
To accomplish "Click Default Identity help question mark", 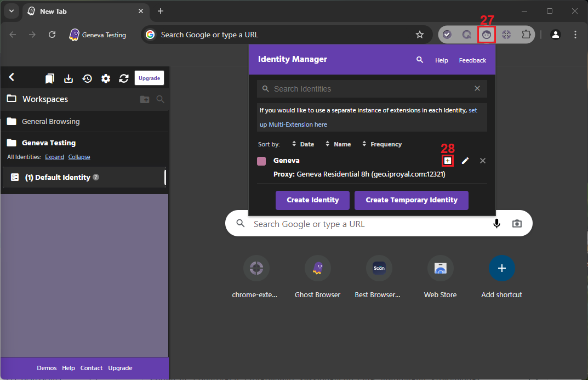I will coord(96,177).
